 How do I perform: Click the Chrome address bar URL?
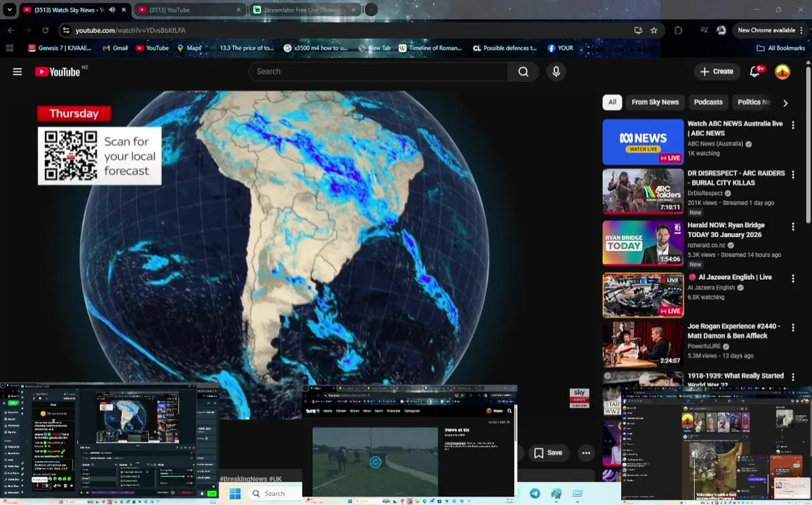pyautogui.click(x=131, y=30)
